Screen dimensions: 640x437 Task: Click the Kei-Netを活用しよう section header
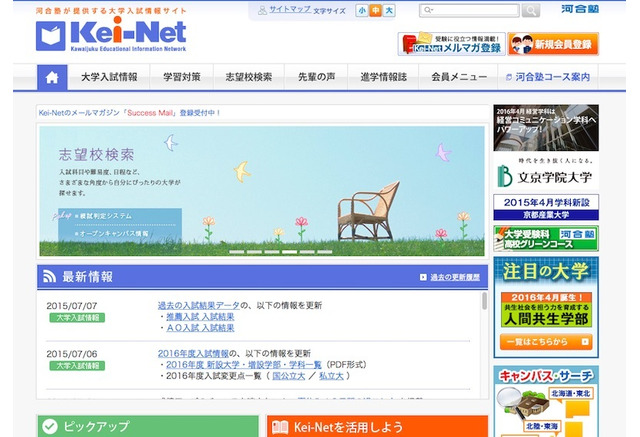378,426
